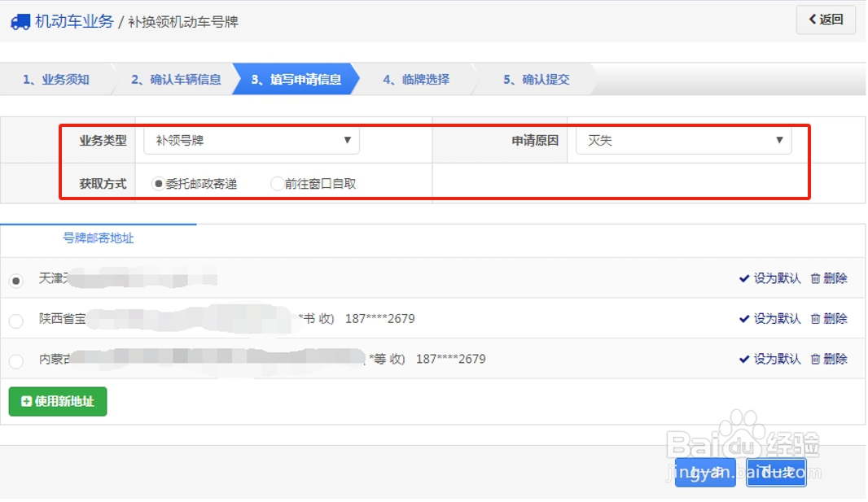
Task: Click the 使用新地址 green button
Action: point(58,401)
